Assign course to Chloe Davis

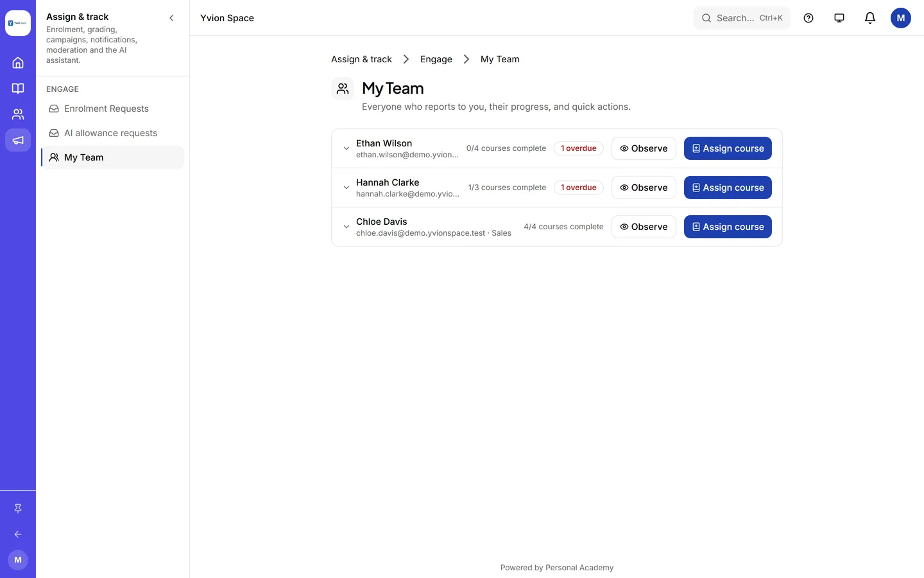tap(728, 227)
